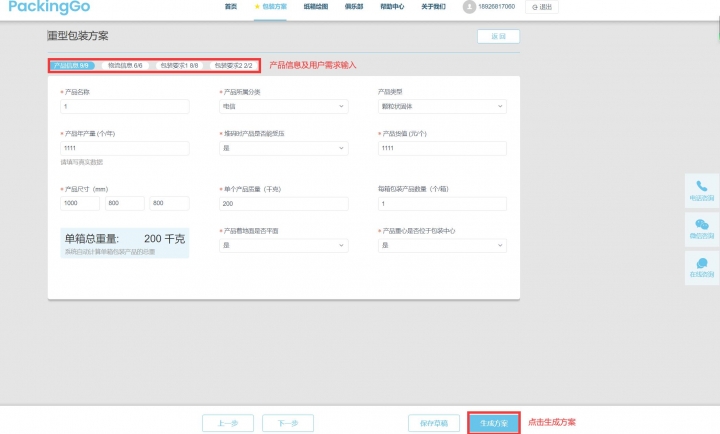
Task: Open the 关于我们 menu item
Action: 433,7
